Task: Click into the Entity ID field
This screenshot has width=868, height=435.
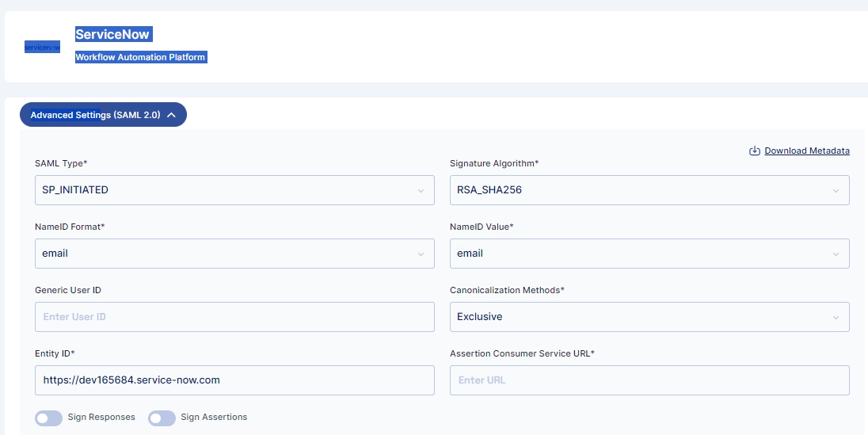Action: pyautogui.click(x=234, y=380)
